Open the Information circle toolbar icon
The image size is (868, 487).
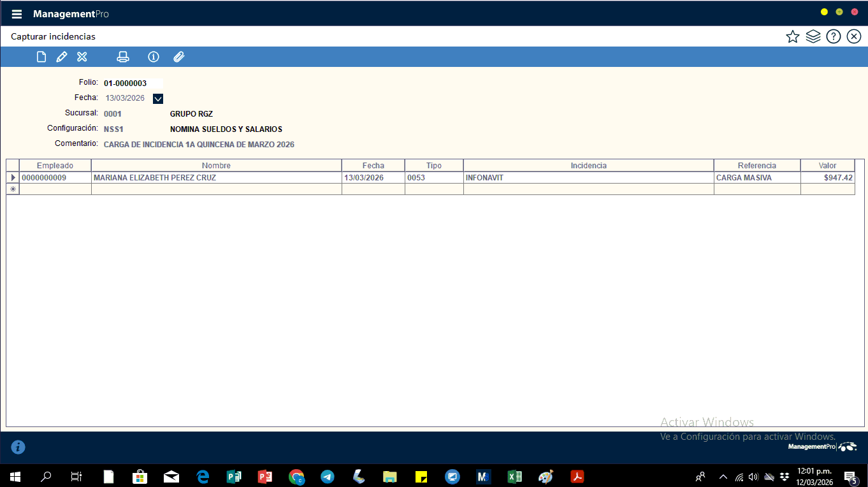pyautogui.click(x=154, y=57)
